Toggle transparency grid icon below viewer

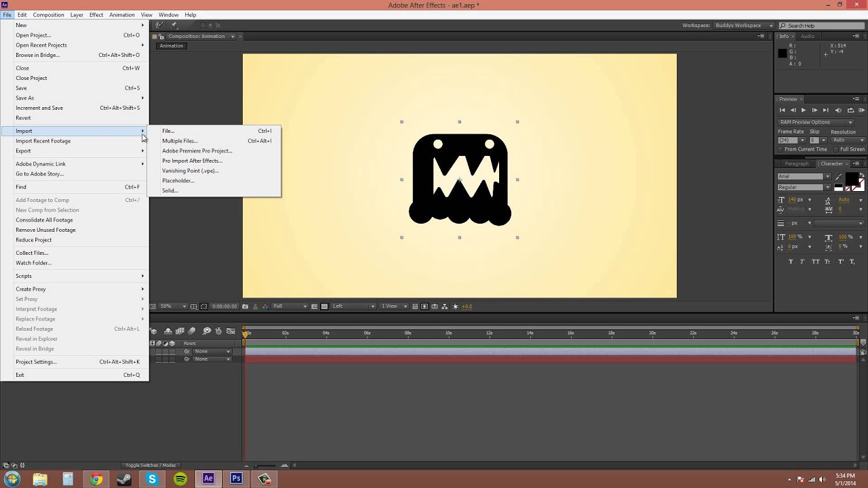324,306
